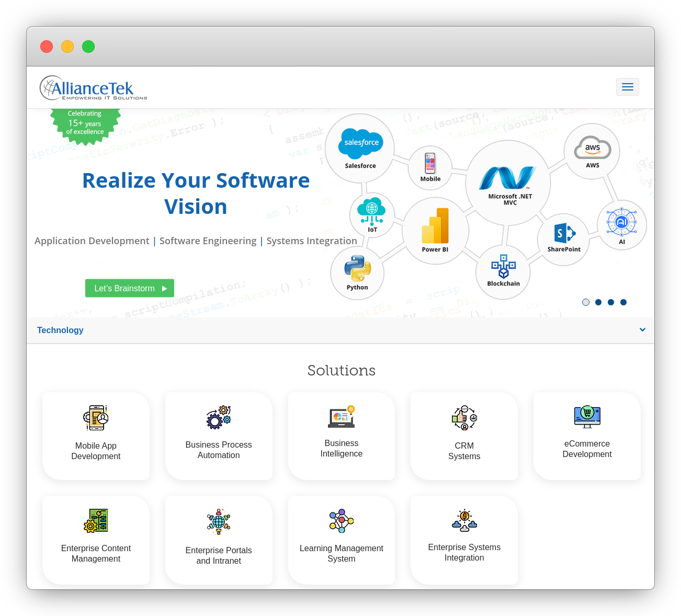Click the Microsoft .NET MVC logo
The width and height of the screenshot is (681, 616).
click(x=508, y=178)
